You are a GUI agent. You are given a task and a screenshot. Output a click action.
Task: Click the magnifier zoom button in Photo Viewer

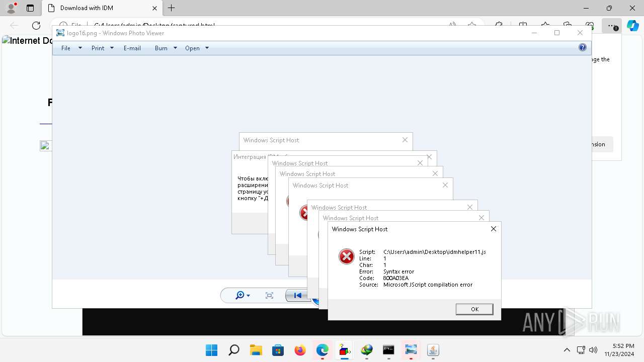click(240, 295)
